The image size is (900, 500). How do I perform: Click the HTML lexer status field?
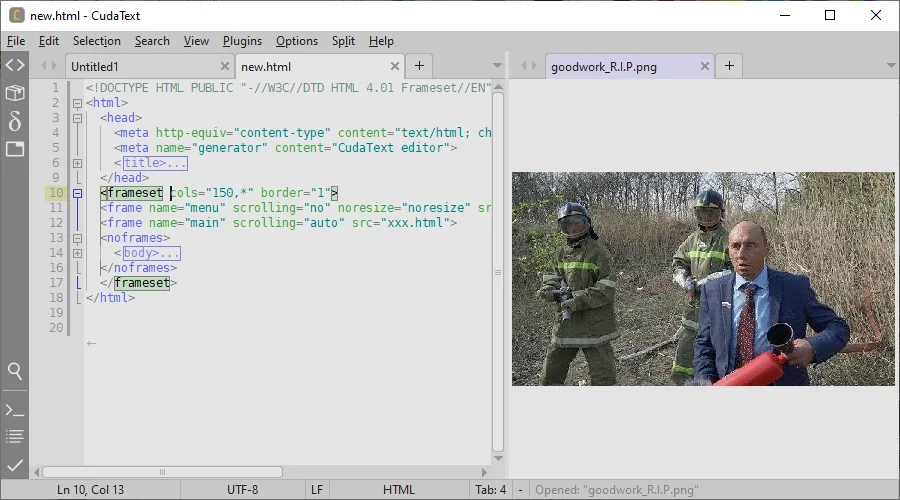pyautogui.click(x=399, y=490)
